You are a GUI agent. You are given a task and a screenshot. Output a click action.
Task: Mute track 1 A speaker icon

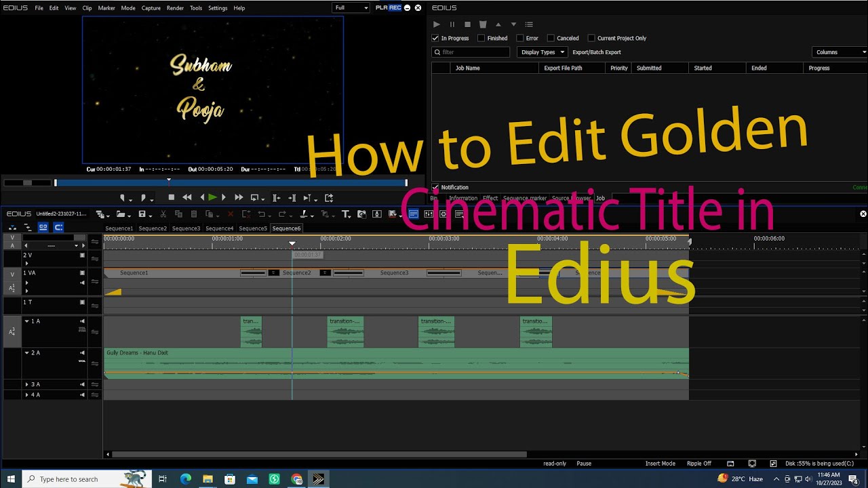tap(82, 321)
